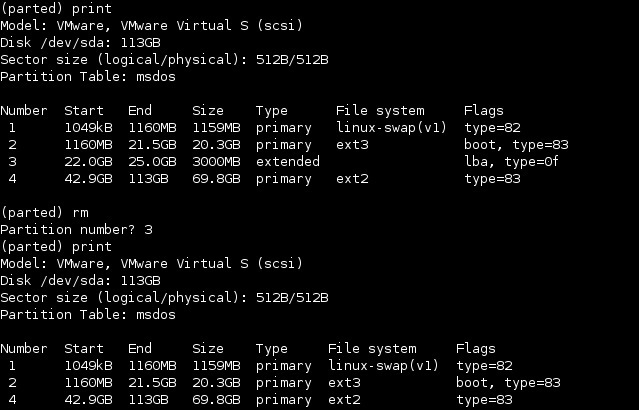Click the 'lba, type=0f' flags text
The width and height of the screenshot is (639, 410).
(511, 162)
